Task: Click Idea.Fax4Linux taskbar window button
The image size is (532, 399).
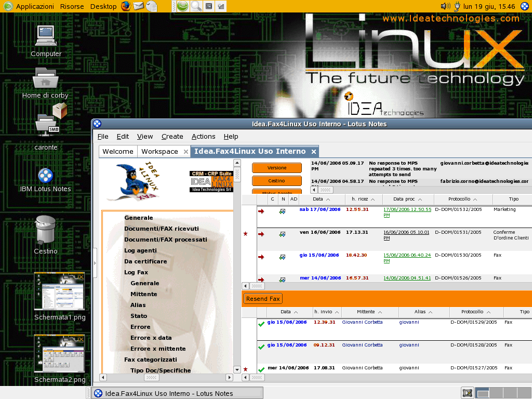Action: (177, 393)
